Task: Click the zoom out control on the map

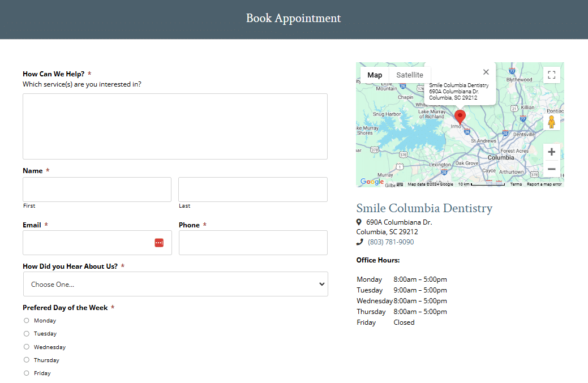Action: click(x=551, y=169)
